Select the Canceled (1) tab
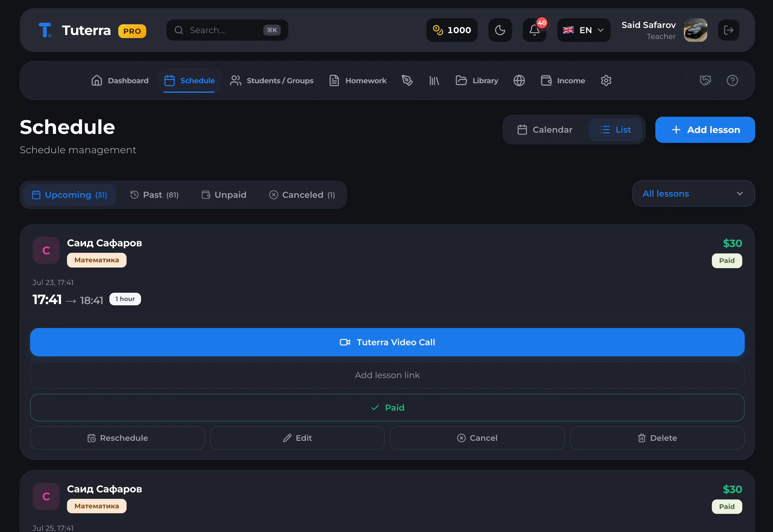This screenshot has width=773, height=532. tap(302, 195)
